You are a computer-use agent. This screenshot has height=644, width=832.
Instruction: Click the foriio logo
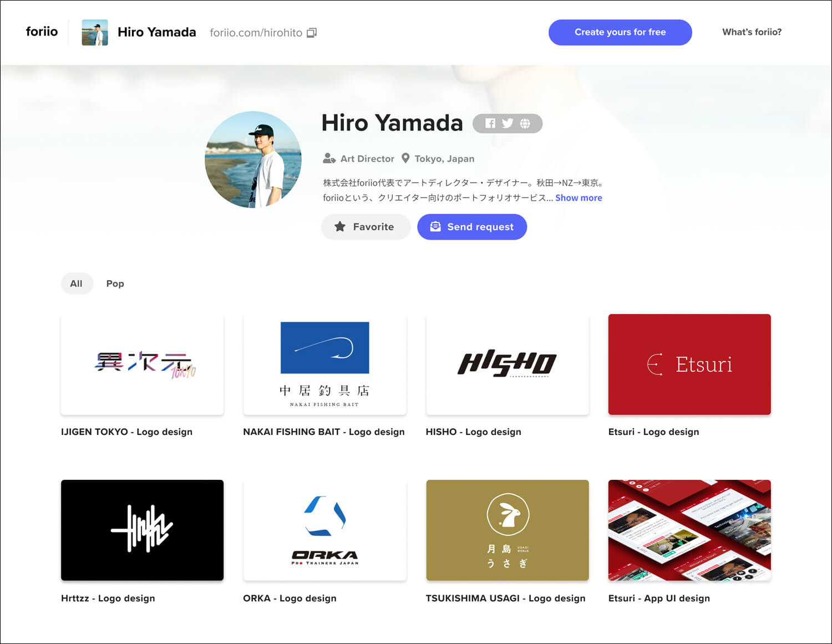coord(42,32)
